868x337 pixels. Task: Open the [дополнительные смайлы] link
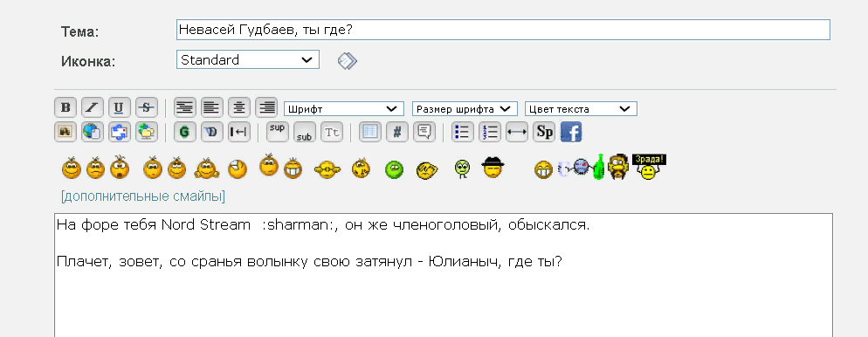[x=143, y=196]
